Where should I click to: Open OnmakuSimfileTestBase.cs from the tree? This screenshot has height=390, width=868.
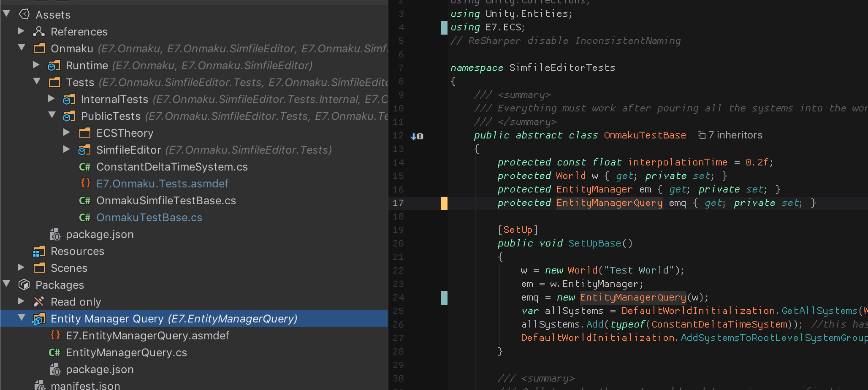(x=166, y=200)
